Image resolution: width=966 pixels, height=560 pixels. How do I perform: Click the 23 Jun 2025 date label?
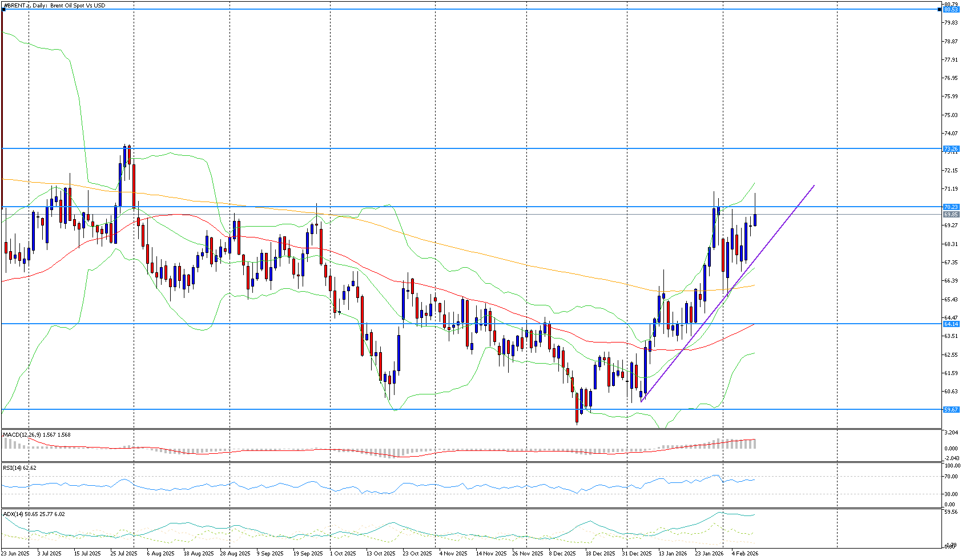click(x=15, y=554)
